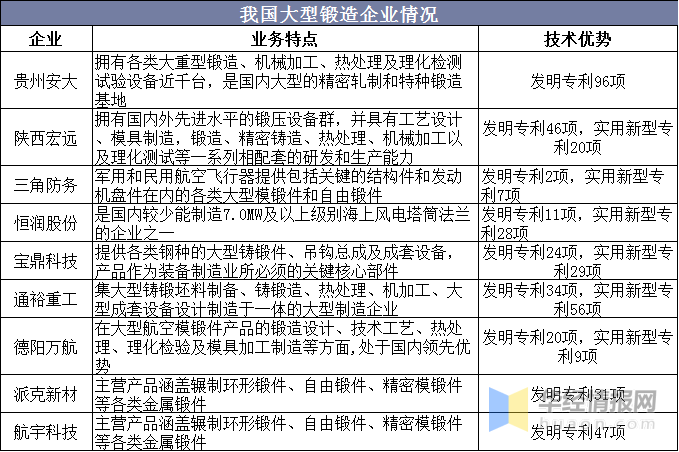The height and width of the screenshot is (452, 679).
Task: Click the company name 贵州安大
Action: (46, 81)
